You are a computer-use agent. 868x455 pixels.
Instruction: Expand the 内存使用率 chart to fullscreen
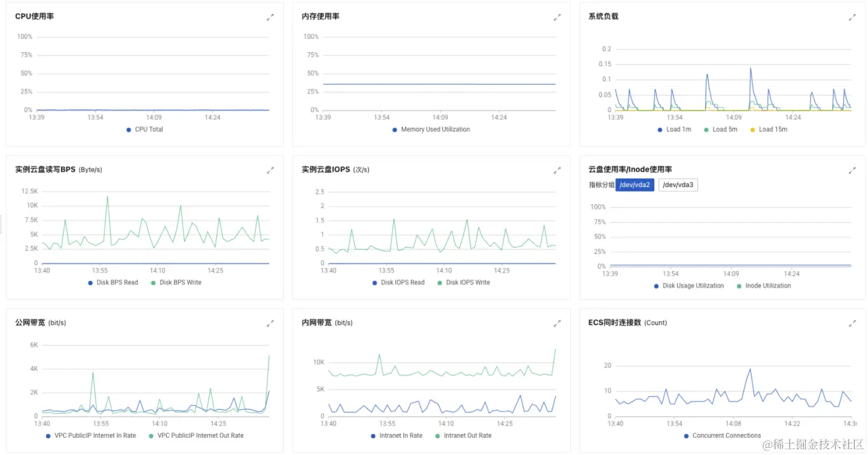pos(557,17)
